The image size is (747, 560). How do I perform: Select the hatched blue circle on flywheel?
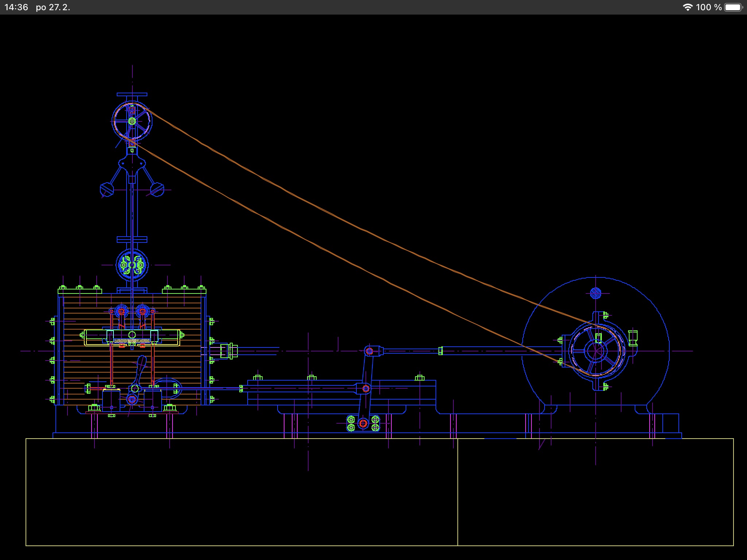pos(596,293)
